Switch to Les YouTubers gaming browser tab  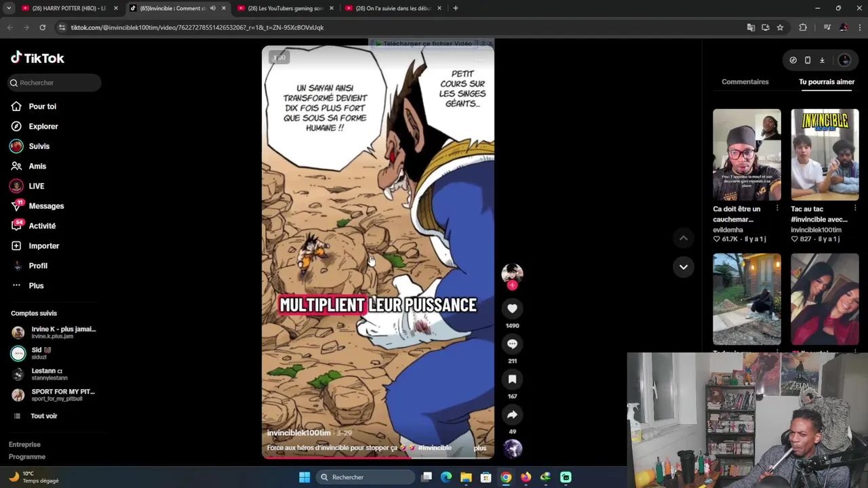pyautogui.click(x=286, y=8)
